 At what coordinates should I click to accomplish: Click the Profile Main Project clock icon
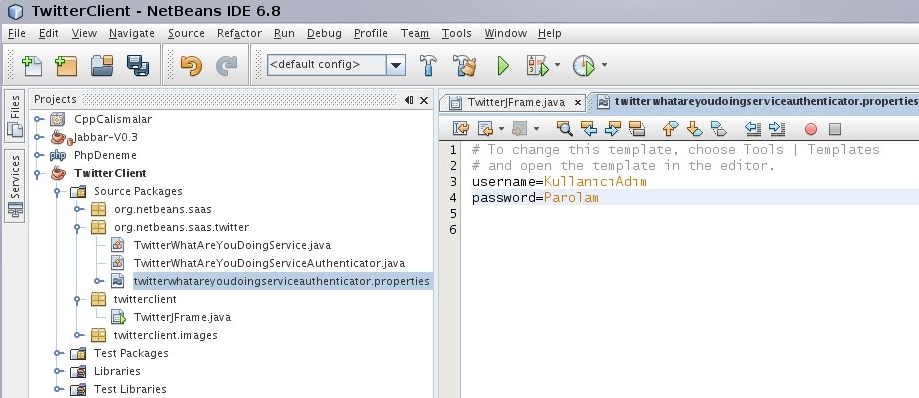coord(584,65)
